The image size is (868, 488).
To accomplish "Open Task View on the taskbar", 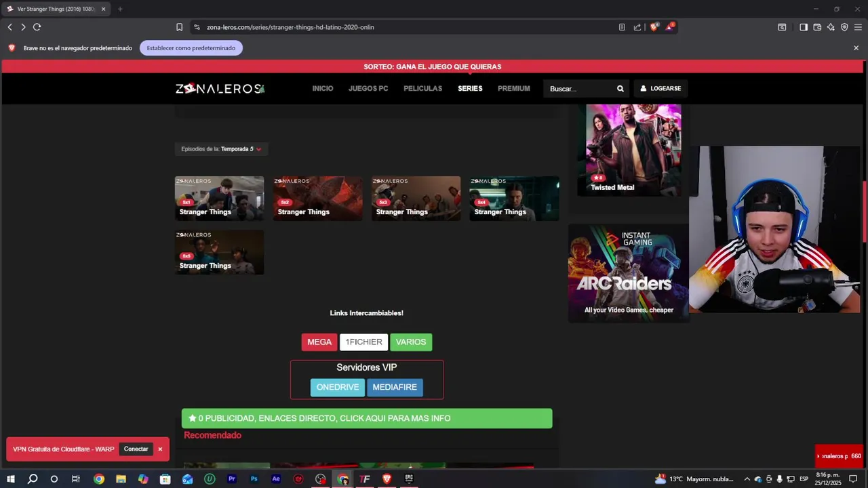I will click(x=76, y=479).
